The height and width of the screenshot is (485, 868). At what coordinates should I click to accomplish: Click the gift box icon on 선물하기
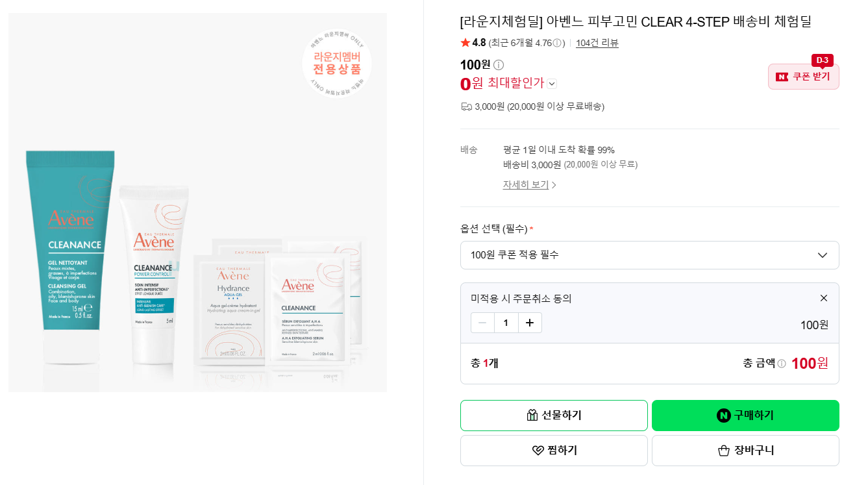coord(532,416)
